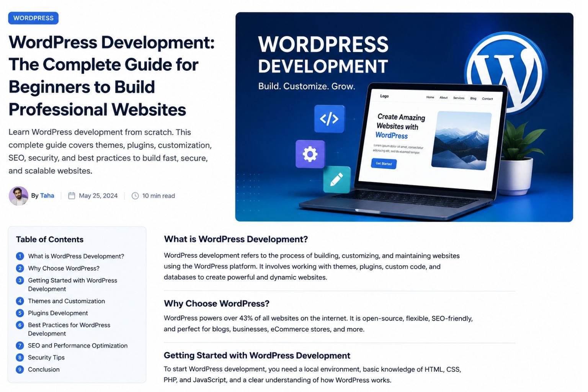Go to Themes and Customization in contents
Viewport: 588px width, 392px height.
click(x=66, y=301)
